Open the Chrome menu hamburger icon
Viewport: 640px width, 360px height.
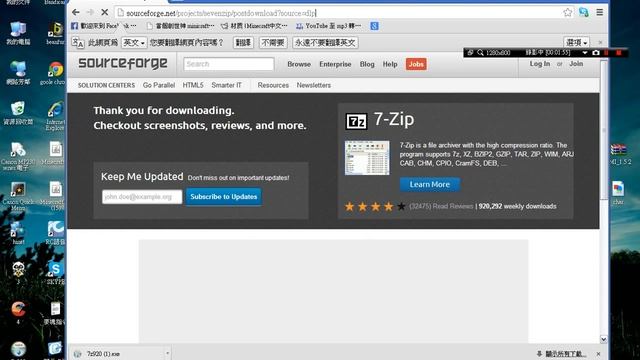coord(599,12)
